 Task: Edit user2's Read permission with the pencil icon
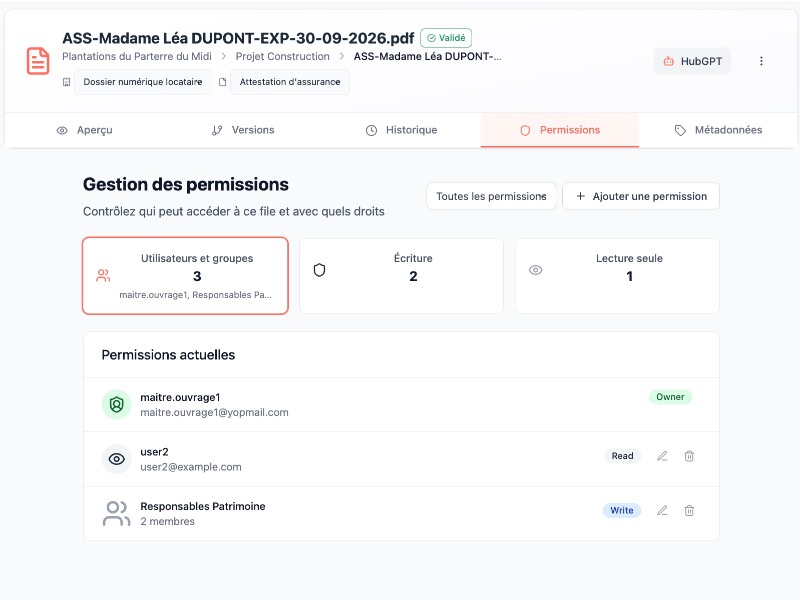coord(662,456)
